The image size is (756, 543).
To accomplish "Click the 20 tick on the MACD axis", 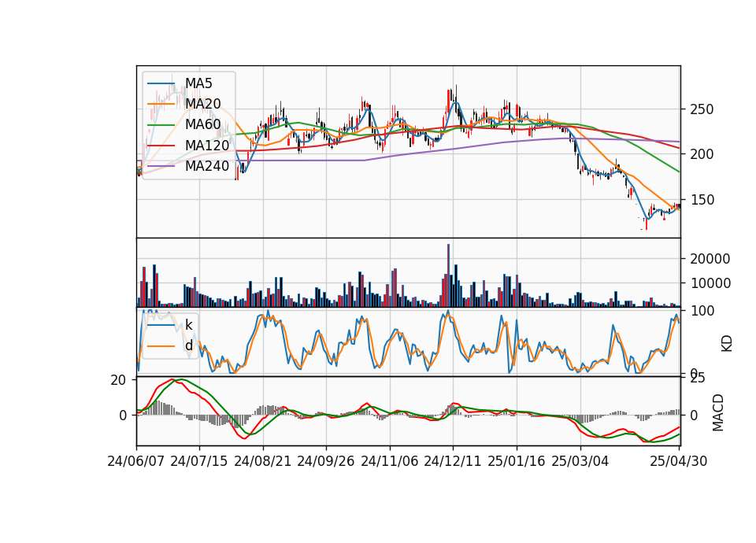I will tap(118, 380).
